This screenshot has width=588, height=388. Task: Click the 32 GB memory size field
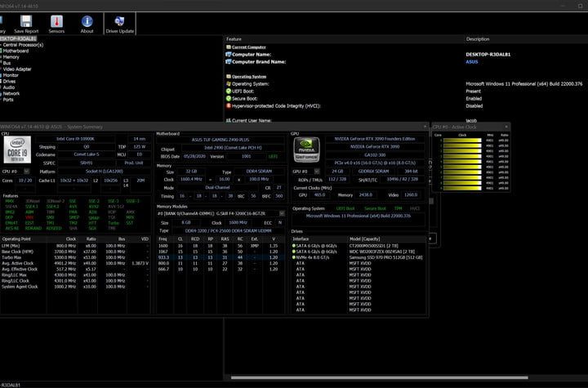click(x=191, y=172)
